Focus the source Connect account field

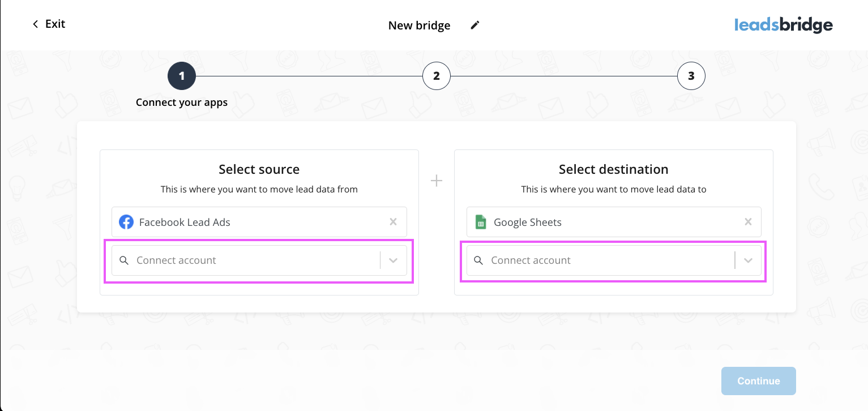249,260
